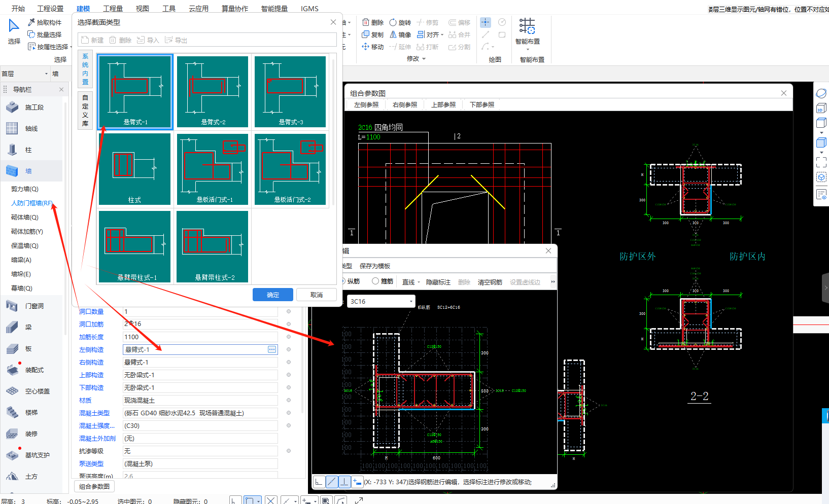The image size is (829, 504).
Task: Toggle the circle option beside 上部构造
Action: tap(289, 375)
